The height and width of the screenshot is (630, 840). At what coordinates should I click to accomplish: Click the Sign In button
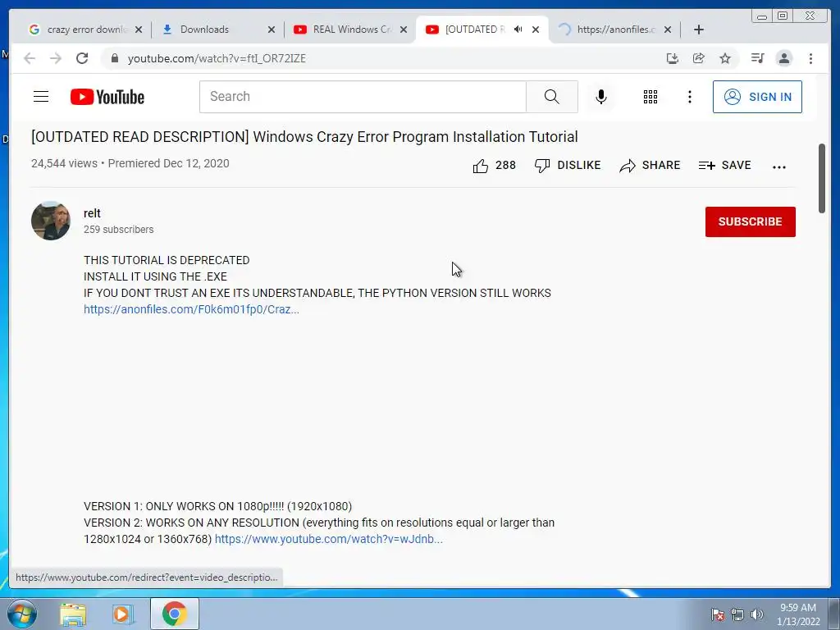point(757,97)
